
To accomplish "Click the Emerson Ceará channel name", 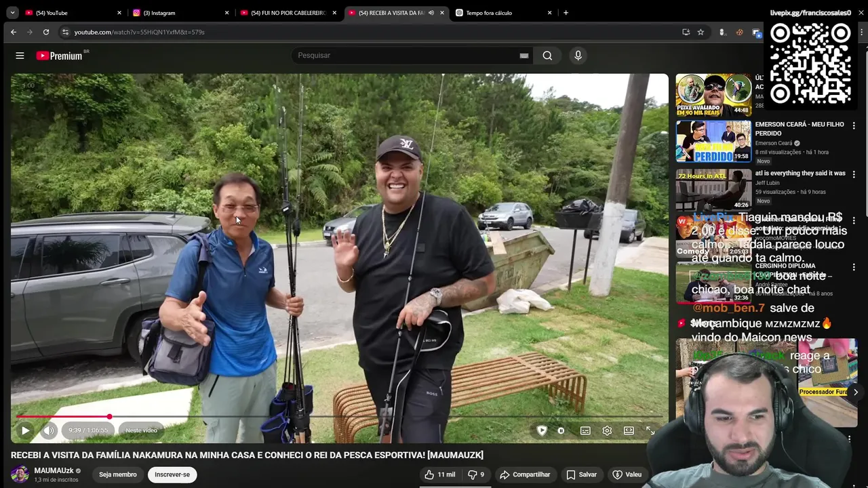I will click(x=774, y=144).
